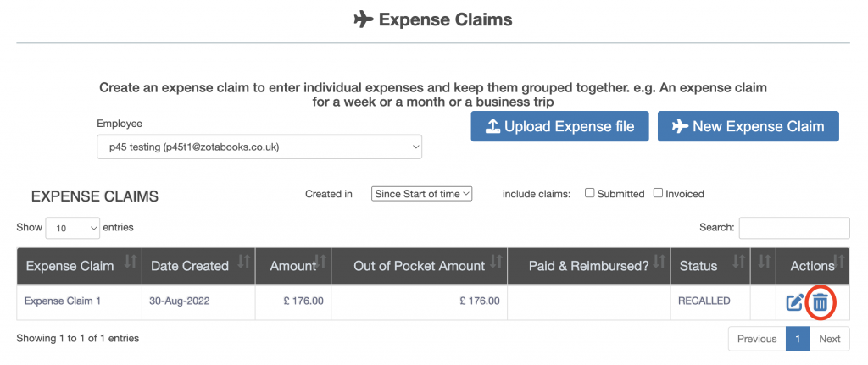Click the Next page button
868x365 pixels.
(830, 339)
